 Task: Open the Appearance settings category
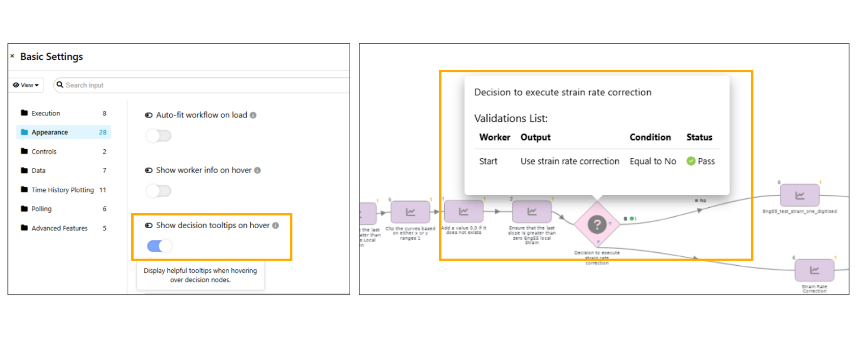click(x=50, y=133)
